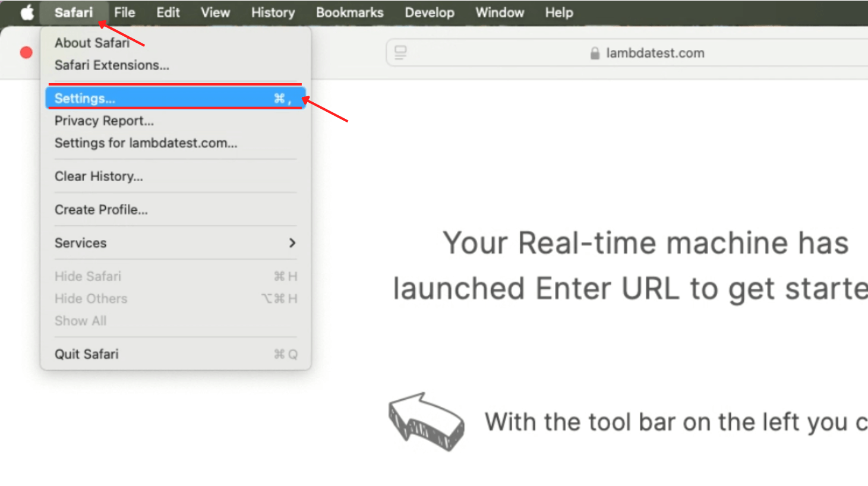Open the Window menu
The image size is (868, 486).
click(500, 12)
